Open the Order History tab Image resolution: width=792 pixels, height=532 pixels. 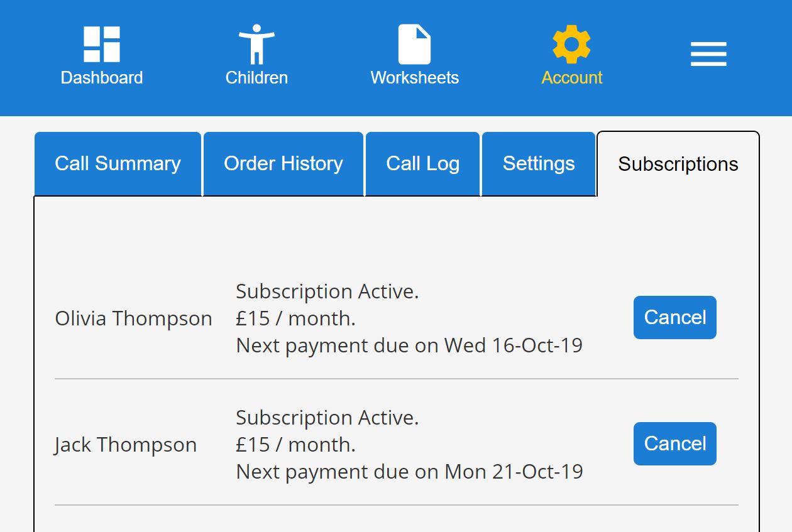click(283, 164)
